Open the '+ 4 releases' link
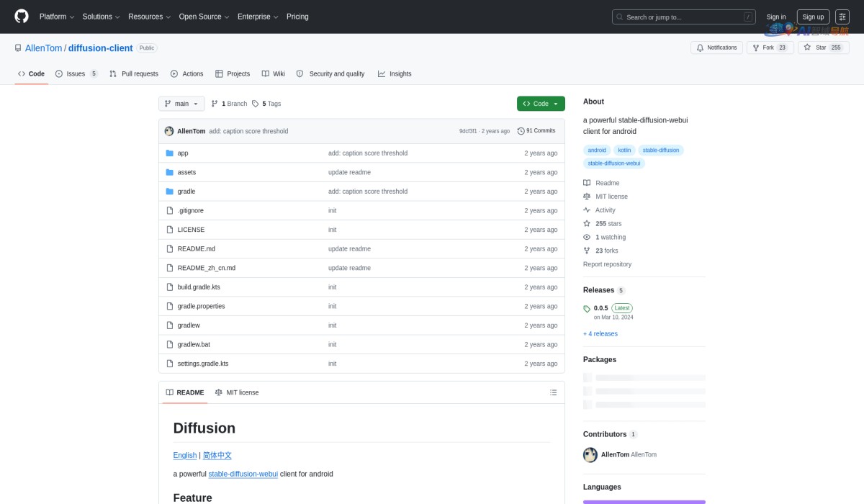 point(600,333)
